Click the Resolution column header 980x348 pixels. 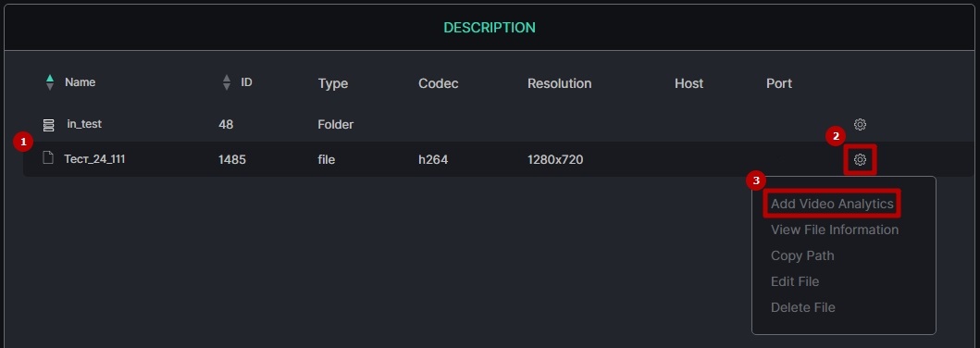click(x=559, y=83)
